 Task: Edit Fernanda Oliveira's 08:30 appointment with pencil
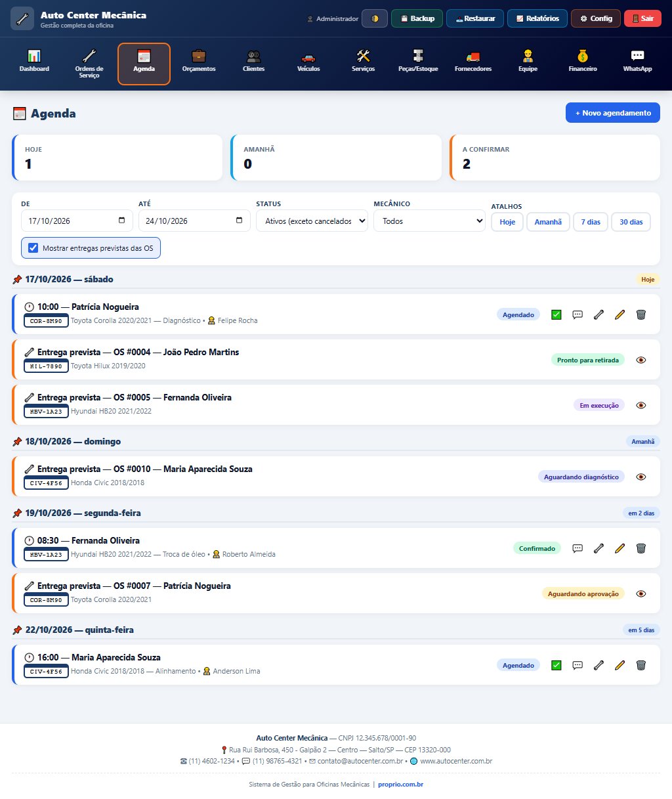pyautogui.click(x=619, y=548)
